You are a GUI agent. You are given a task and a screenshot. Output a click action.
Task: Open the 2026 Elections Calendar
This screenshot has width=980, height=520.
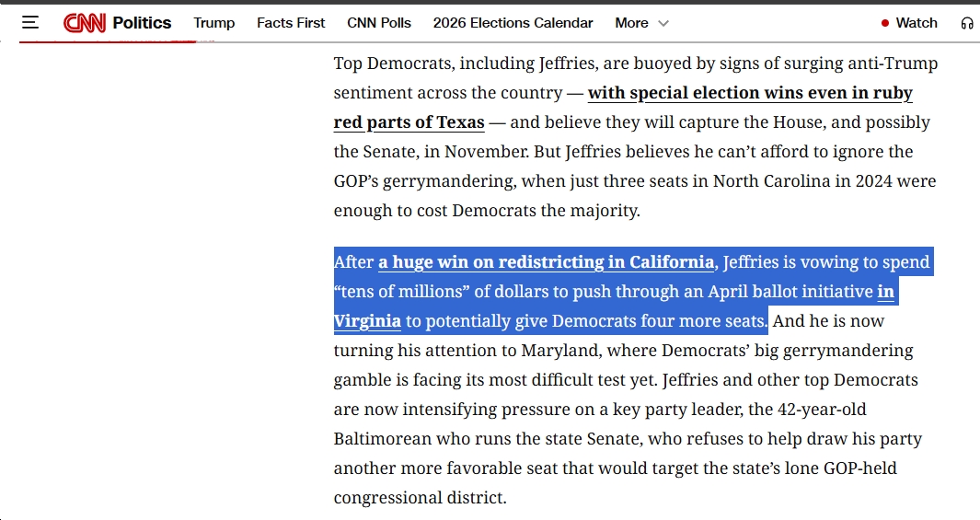513,23
